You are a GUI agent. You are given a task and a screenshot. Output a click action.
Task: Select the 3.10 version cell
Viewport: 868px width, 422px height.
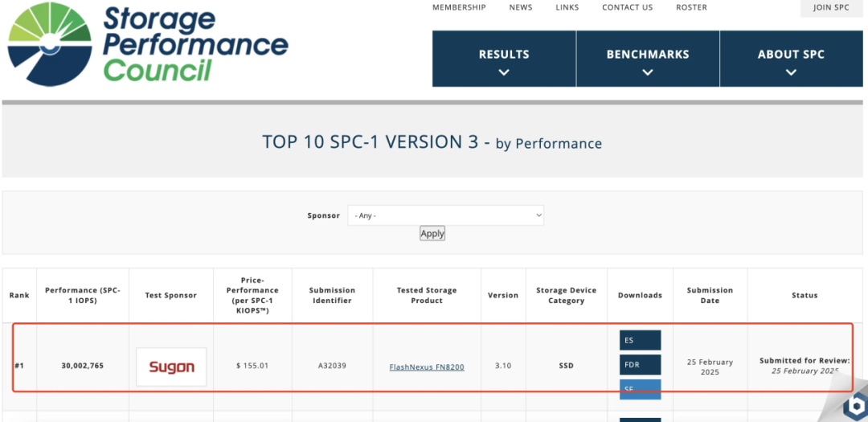click(503, 366)
